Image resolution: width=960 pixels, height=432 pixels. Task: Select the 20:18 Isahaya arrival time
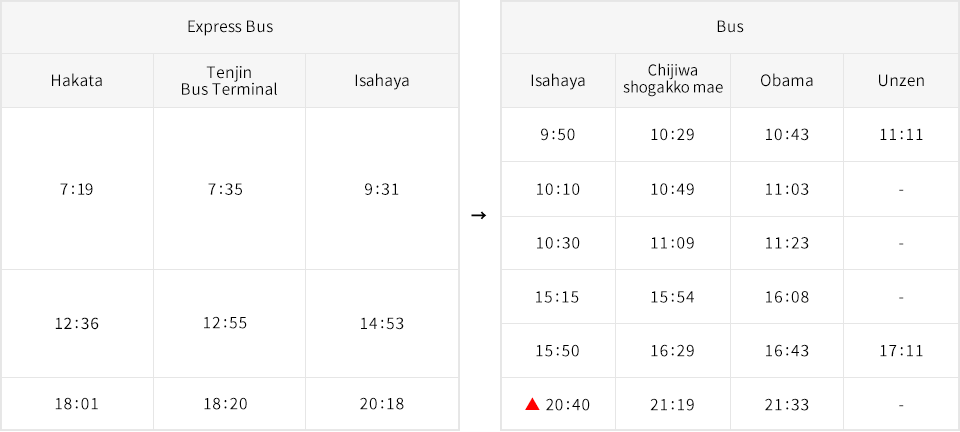click(x=382, y=404)
